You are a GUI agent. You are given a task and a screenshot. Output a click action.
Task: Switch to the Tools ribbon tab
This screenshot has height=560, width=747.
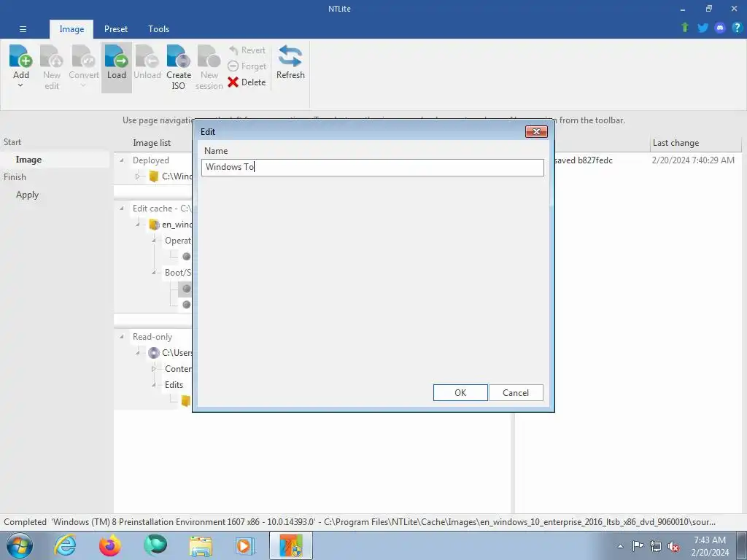click(158, 29)
